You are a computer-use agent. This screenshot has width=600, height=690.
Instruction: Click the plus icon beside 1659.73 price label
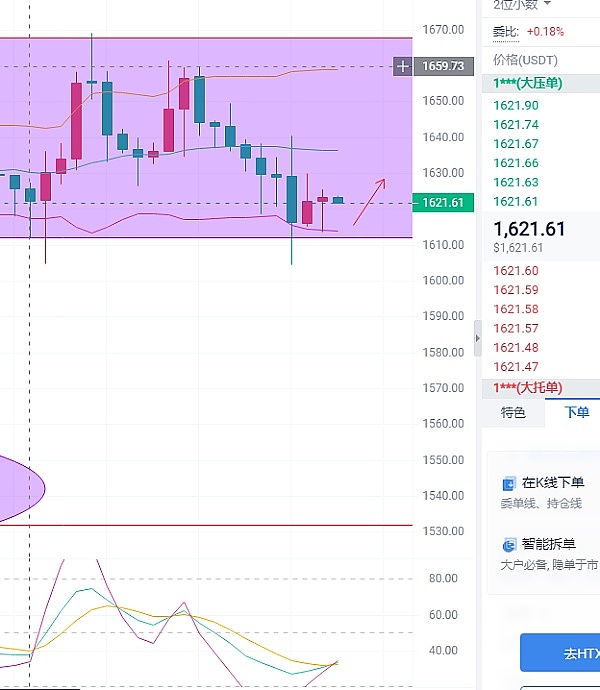[x=402, y=67]
